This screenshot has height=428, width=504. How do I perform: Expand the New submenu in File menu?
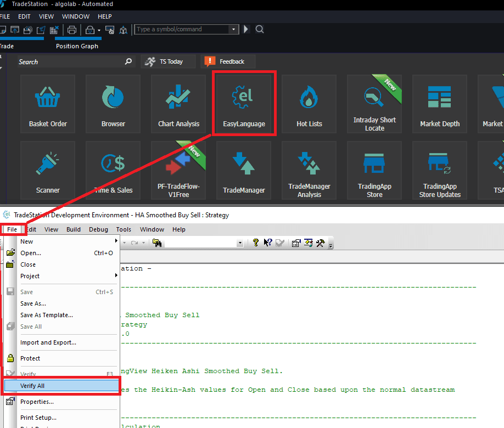coord(60,241)
